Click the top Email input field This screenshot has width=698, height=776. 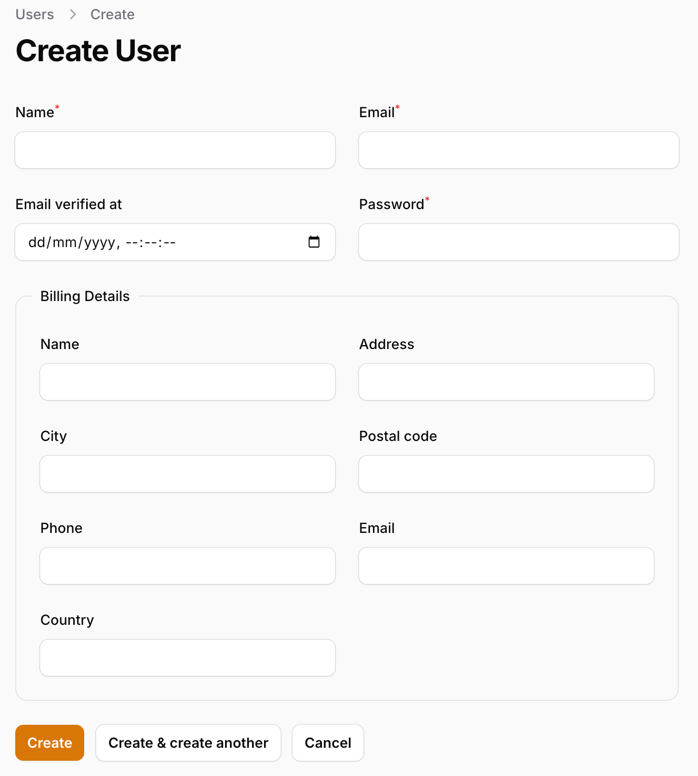pos(518,150)
